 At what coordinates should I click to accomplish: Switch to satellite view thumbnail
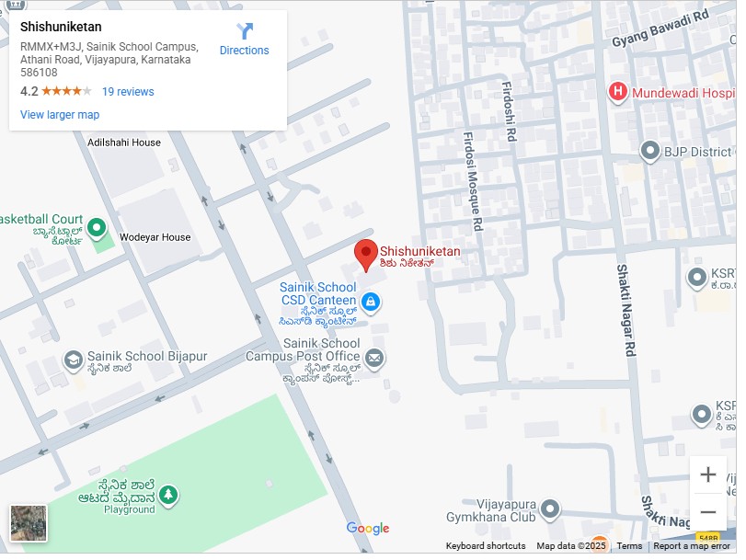pos(29,523)
